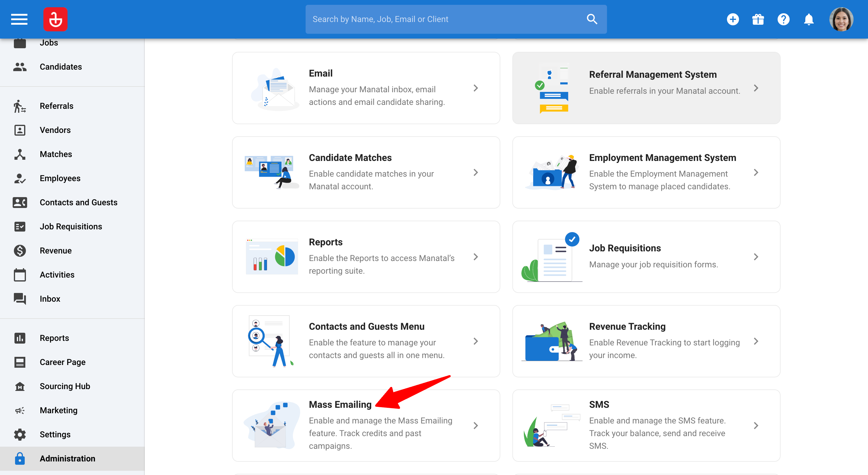868x475 pixels.
Task: Click the Revenue dollar icon
Action: [20, 251]
